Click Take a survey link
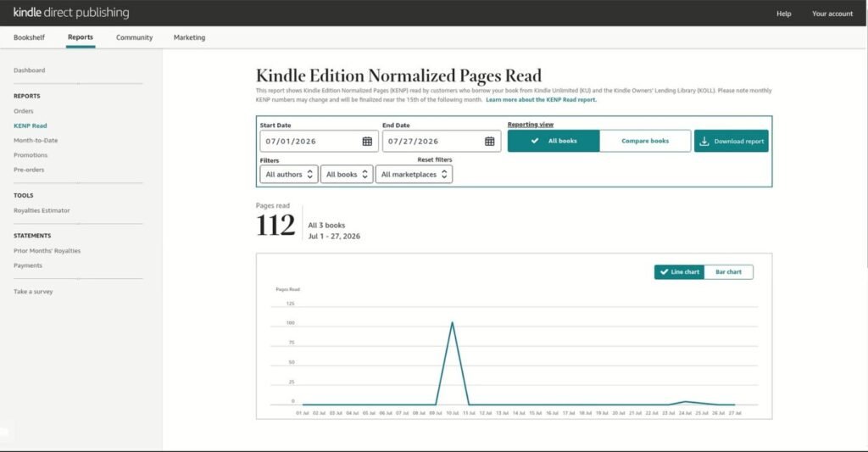The image size is (868, 452). (33, 292)
